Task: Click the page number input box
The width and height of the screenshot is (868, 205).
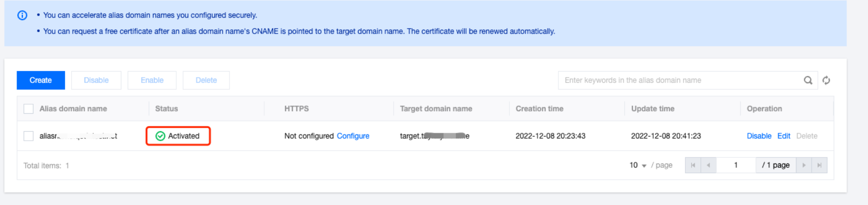Action: click(x=736, y=165)
